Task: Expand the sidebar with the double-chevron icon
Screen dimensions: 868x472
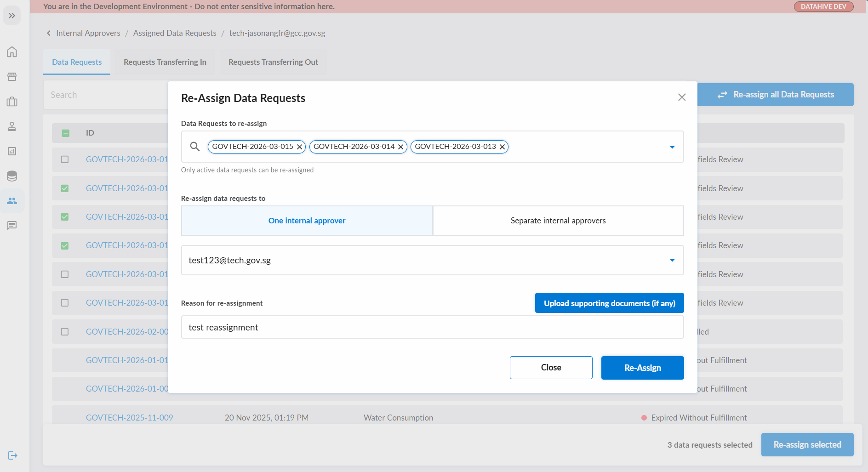Action: (x=12, y=16)
